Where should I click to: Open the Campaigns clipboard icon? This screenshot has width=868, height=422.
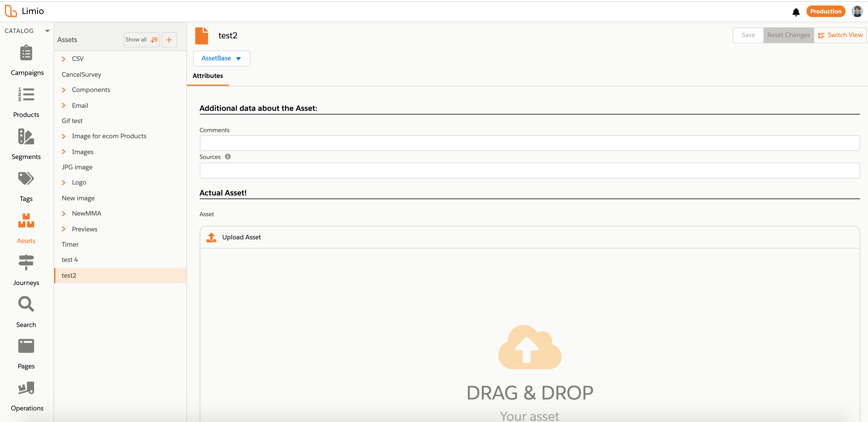coord(26,53)
